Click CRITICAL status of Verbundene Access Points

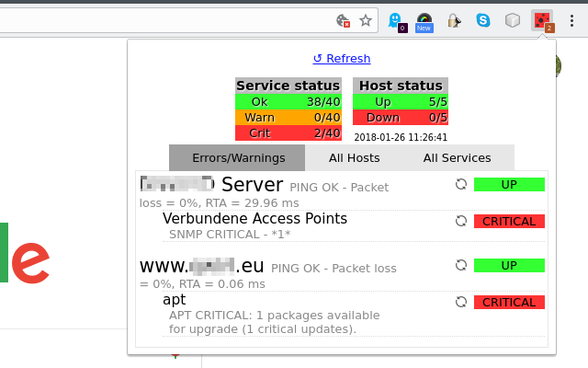(509, 221)
